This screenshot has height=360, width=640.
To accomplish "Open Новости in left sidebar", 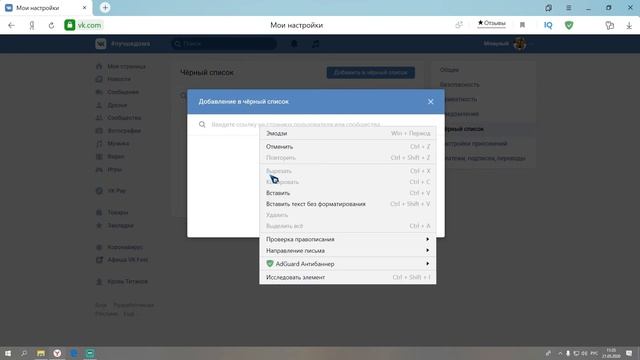I will pyautogui.click(x=114, y=79).
